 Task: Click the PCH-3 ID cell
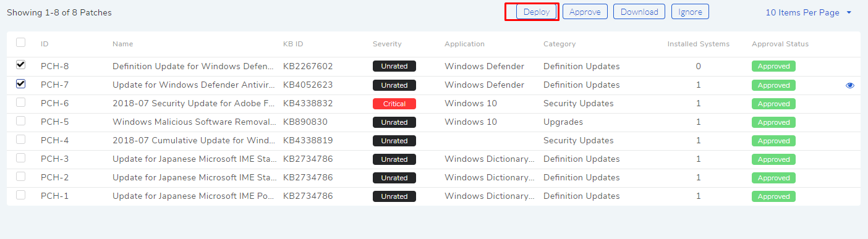point(55,159)
